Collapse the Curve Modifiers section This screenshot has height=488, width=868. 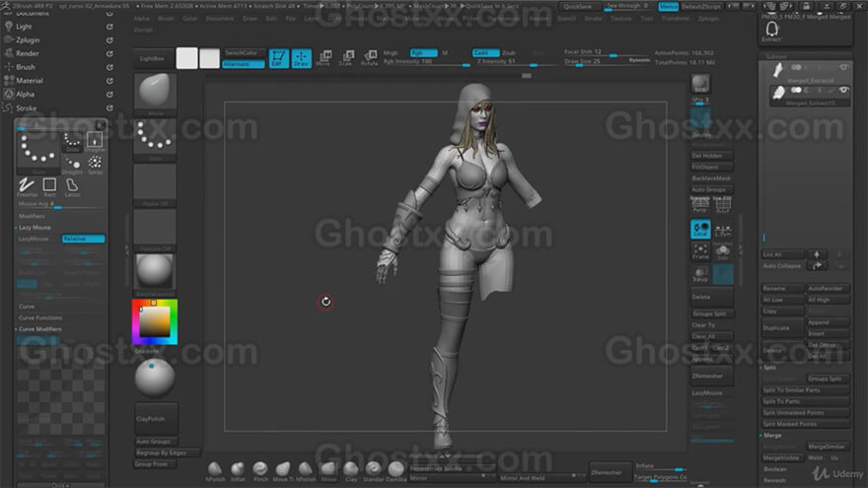39,329
